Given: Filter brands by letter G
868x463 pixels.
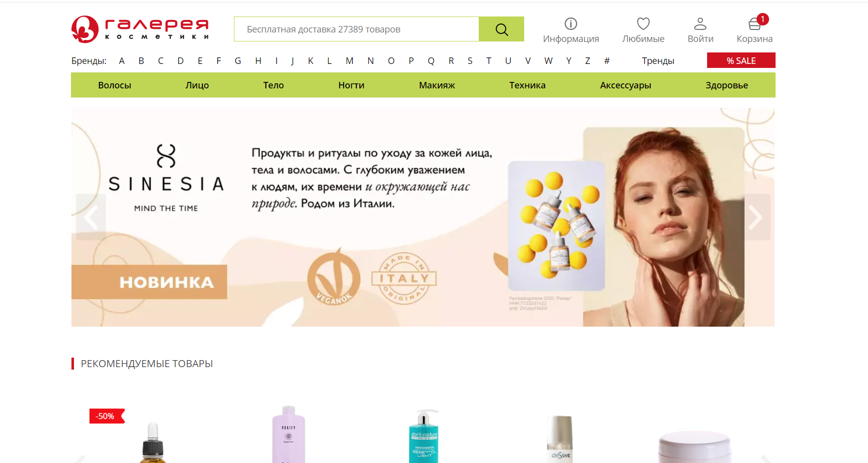Looking at the screenshot, I should (x=238, y=60).
